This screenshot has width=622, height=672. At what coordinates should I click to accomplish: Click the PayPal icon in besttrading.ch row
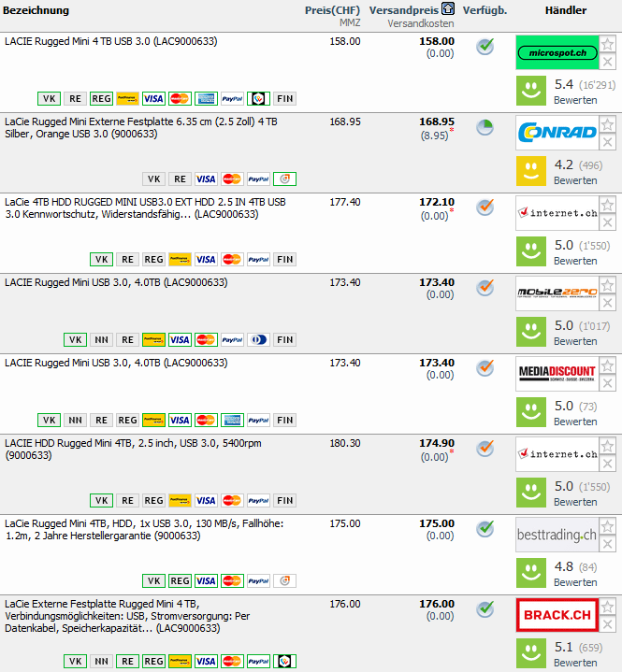(258, 581)
